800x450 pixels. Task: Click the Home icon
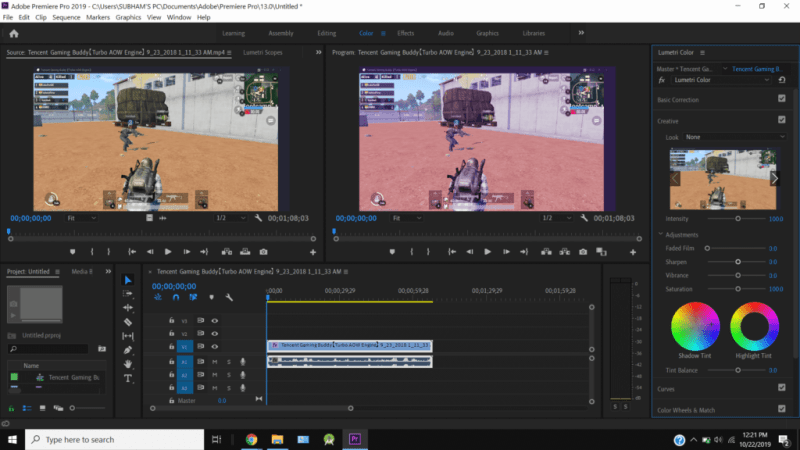(14, 34)
